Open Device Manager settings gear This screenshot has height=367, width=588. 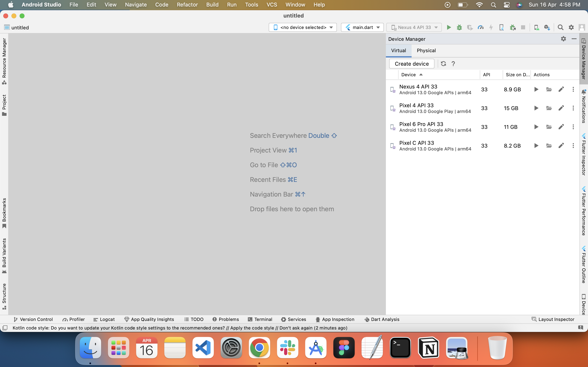563,39
